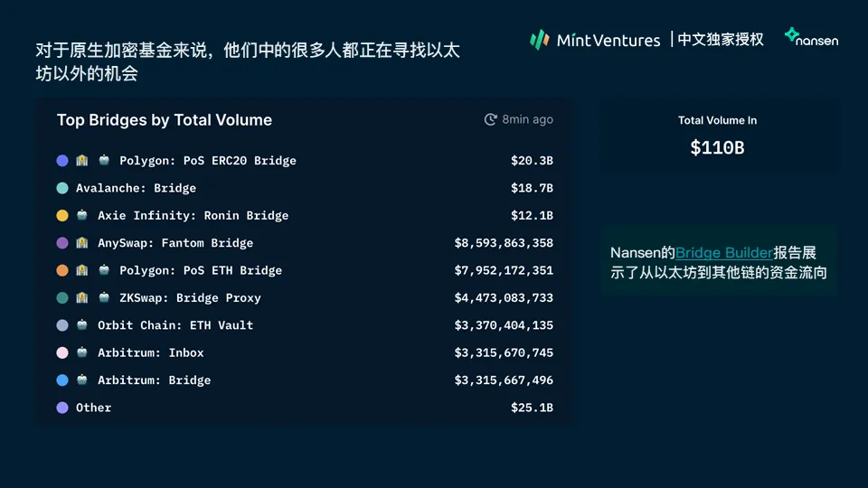
Task: Click the Nansen logo
Action: pos(811,37)
